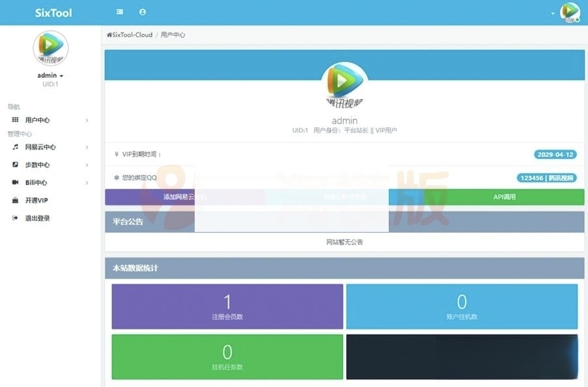Expand the 网易云中心 submenu arrow
Screen dimensions: 588x387
click(x=87, y=147)
